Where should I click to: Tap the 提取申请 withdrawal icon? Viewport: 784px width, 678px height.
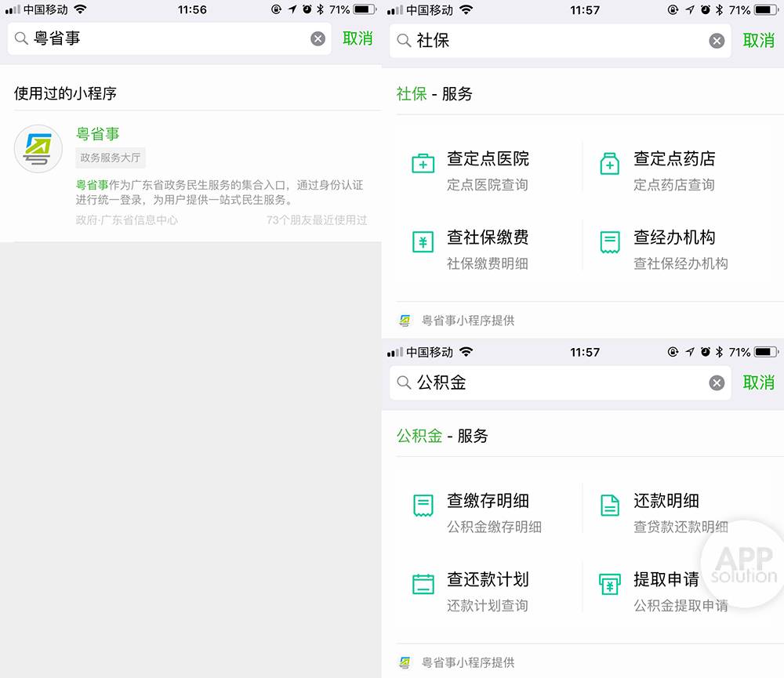[x=609, y=584]
